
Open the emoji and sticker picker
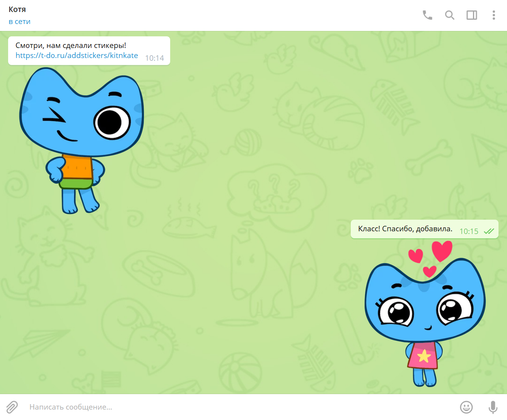coord(466,407)
